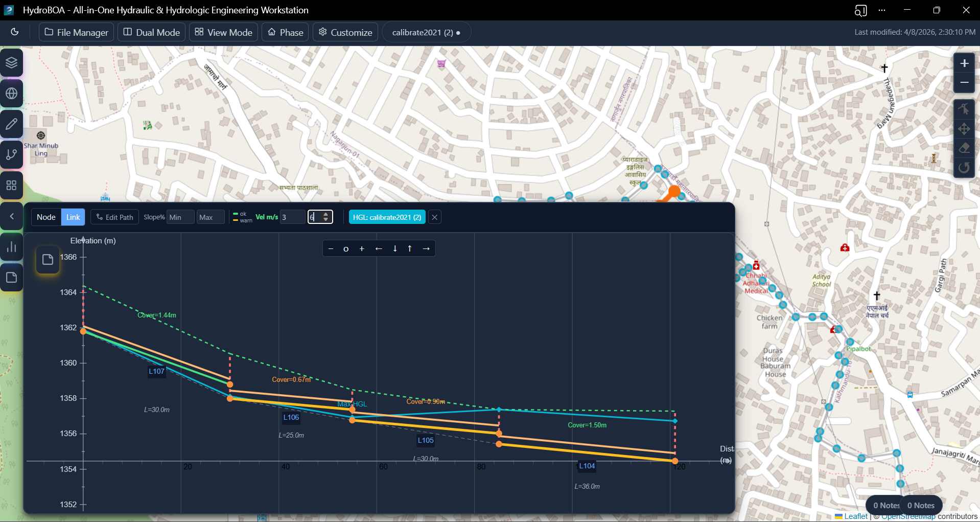
Task: Open the branch network tool
Action: click(x=11, y=155)
